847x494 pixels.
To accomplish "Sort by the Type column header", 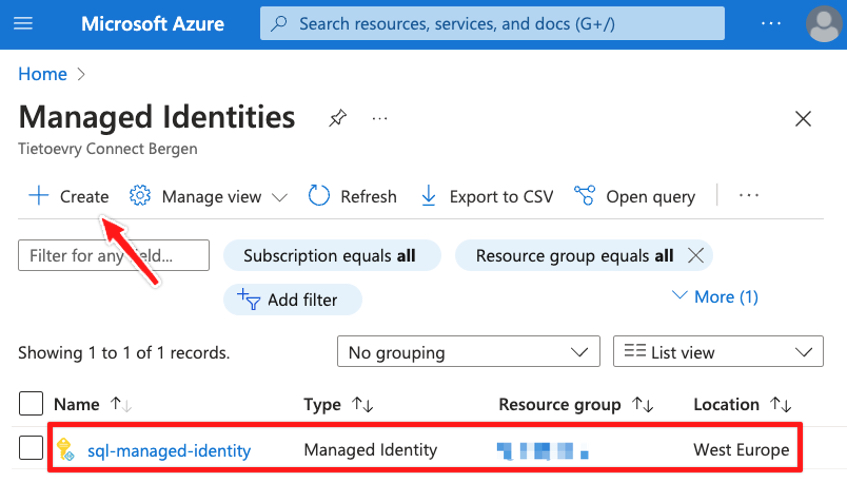I will point(322,404).
